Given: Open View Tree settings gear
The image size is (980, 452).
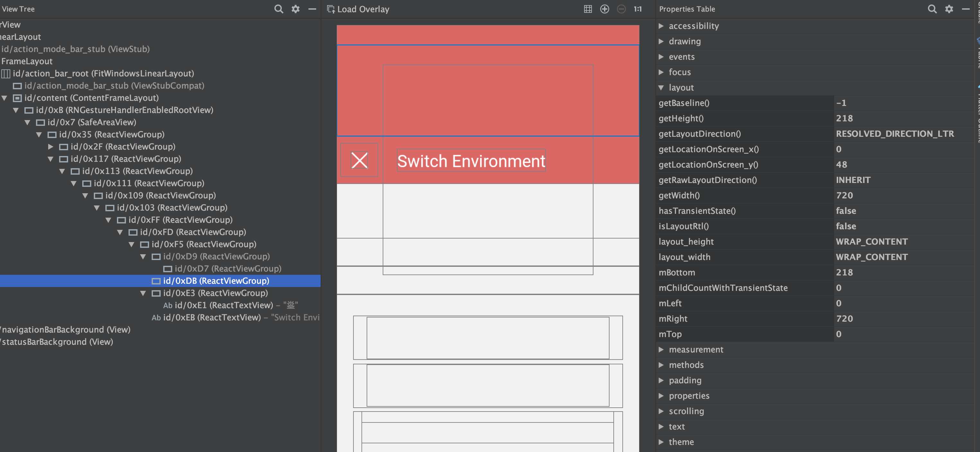Looking at the screenshot, I should click(x=296, y=9).
